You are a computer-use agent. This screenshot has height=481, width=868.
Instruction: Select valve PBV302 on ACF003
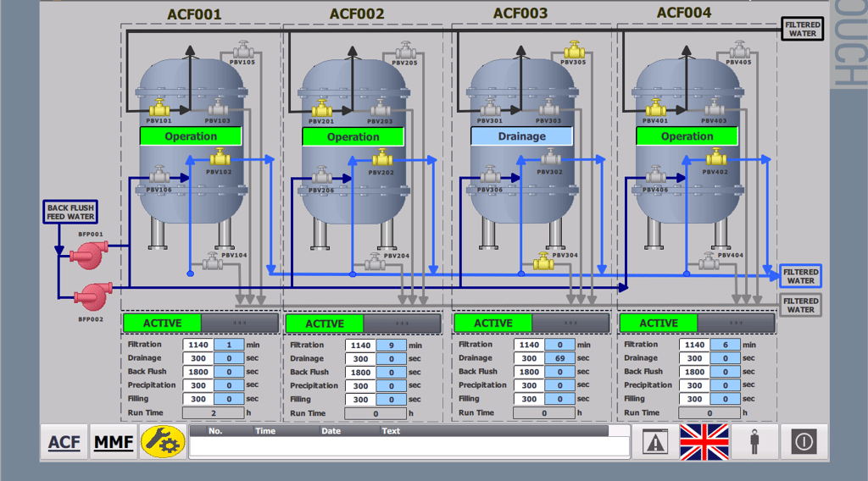(551, 157)
